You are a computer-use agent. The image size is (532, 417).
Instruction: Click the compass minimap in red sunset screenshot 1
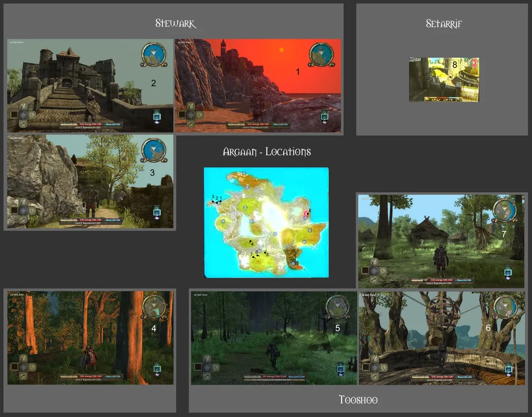tap(321, 55)
